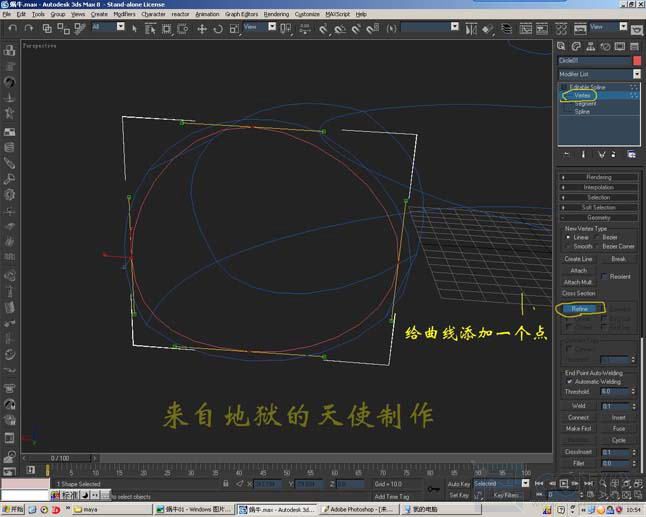
Task: Click the red object color swatch
Action: click(637, 61)
